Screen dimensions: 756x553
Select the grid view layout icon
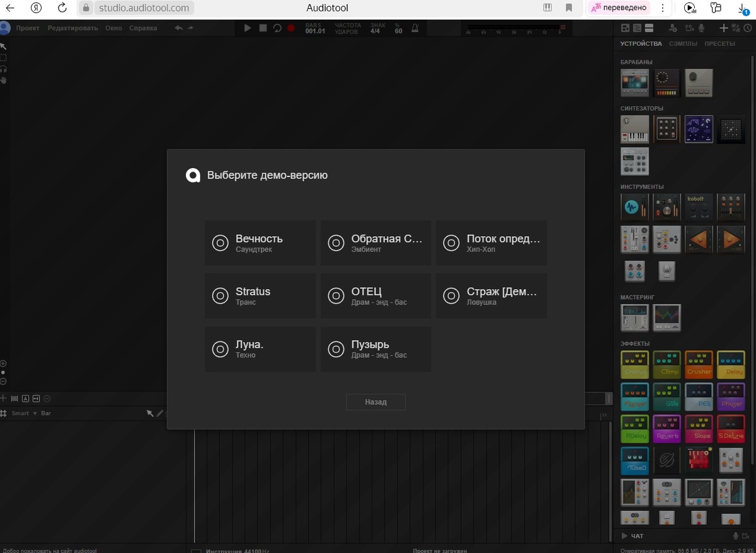pos(625,28)
